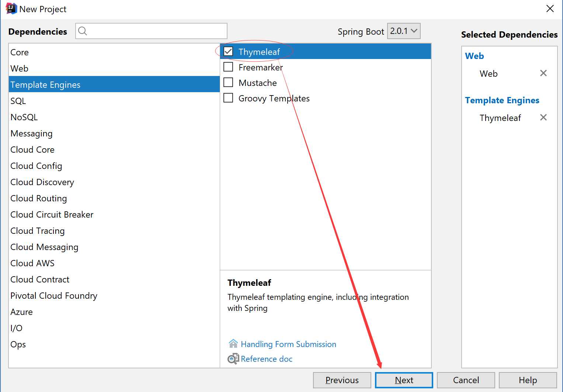Open the Handling Form Submission guide link
Viewport: 563px width, 392px height.
288,344
